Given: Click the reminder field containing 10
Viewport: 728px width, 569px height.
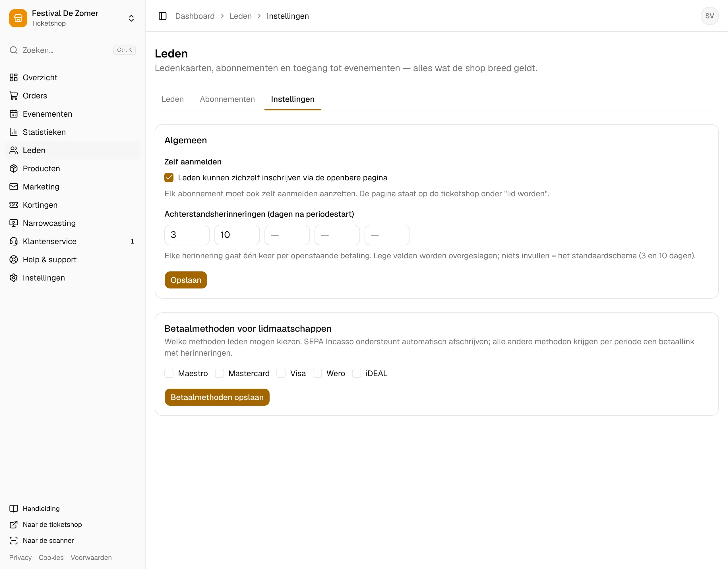Looking at the screenshot, I should click(x=237, y=235).
